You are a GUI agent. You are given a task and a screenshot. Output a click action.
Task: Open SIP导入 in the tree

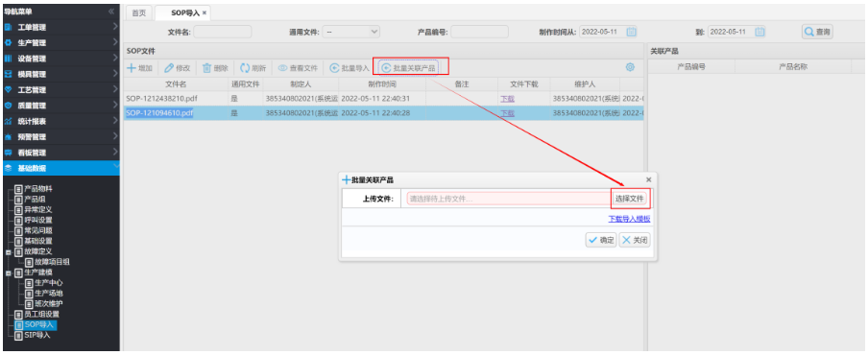37,335
